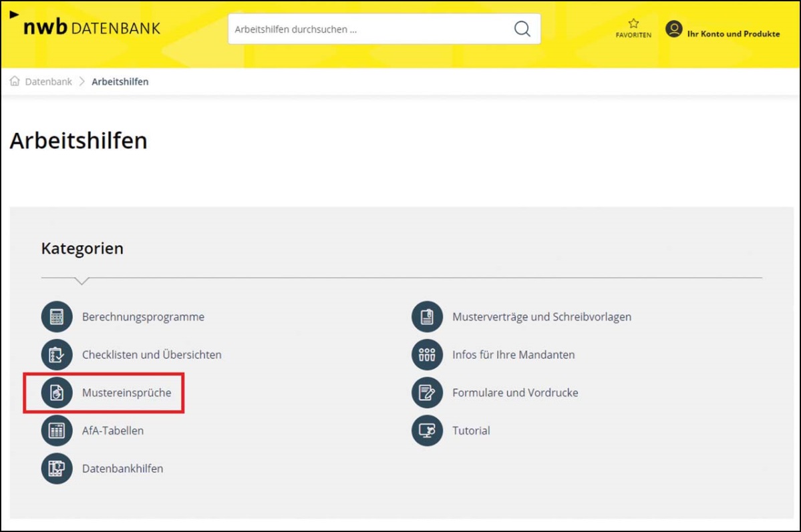Image resolution: width=801 pixels, height=532 pixels.
Task: Open Favoriten via the star icon
Action: 633,24
